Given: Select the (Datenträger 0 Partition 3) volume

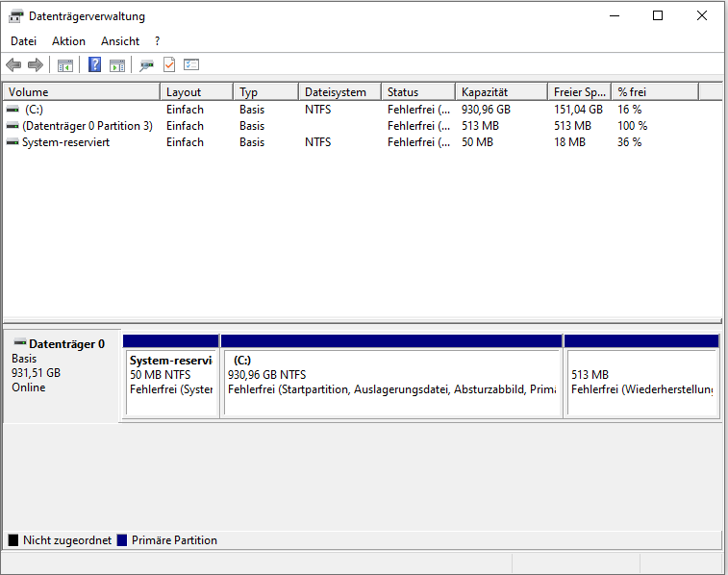Looking at the screenshot, I should (88, 126).
